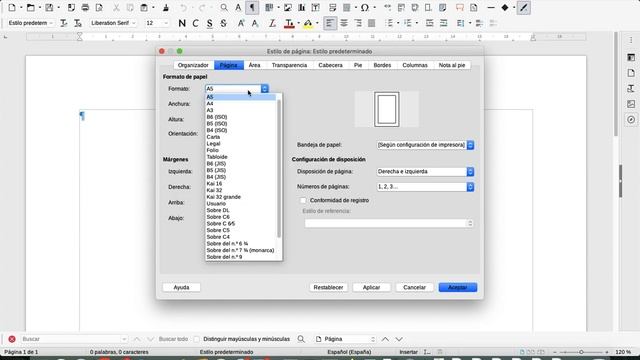The height and width of the screenshot is (360, 640).
Task: Click the 120 % zoom level value
Action: point(623,352)
